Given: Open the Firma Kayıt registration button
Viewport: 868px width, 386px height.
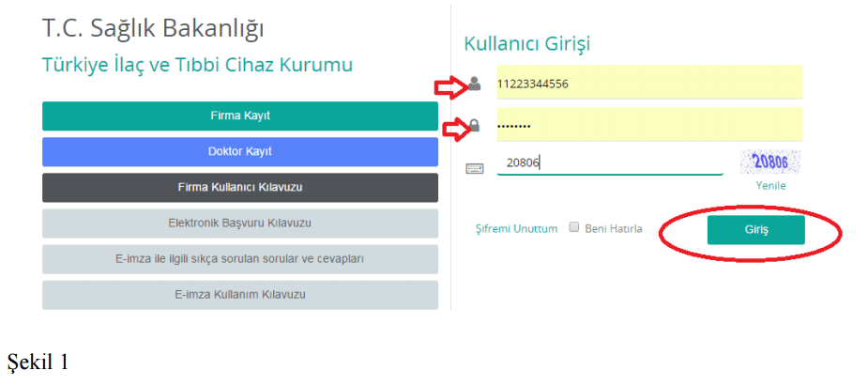Looking at the screenshot, I should 239,116.
